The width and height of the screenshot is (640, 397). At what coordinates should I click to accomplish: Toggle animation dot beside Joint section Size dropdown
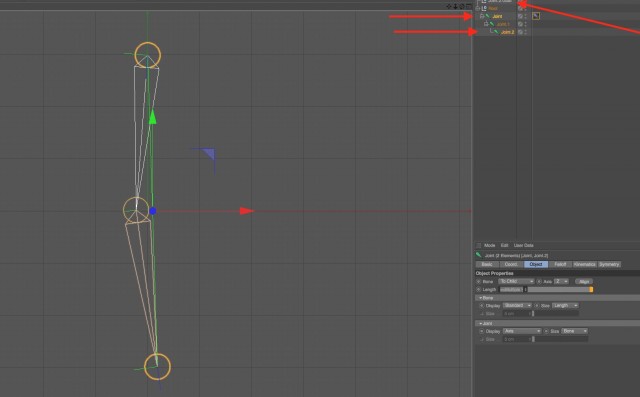point(546,331)
